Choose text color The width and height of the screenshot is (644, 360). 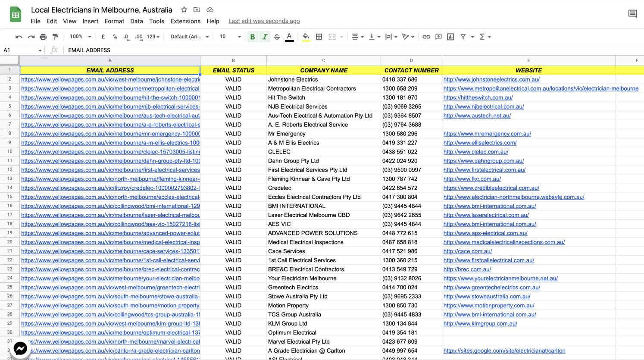coord(289,37)
